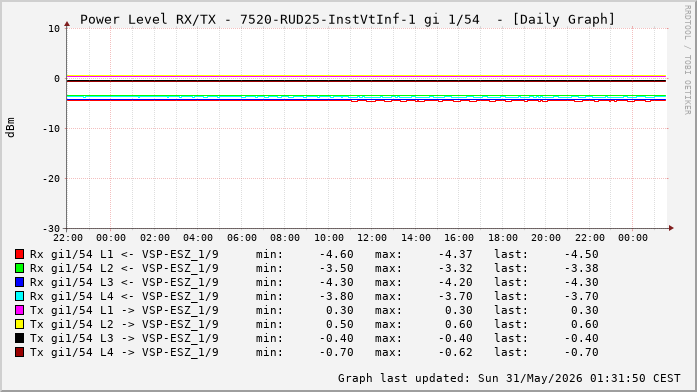The height and width of the screenshot is (392, 697).
Task: Click the Rx L1 min value -4.60
Action: pos(336,254)
